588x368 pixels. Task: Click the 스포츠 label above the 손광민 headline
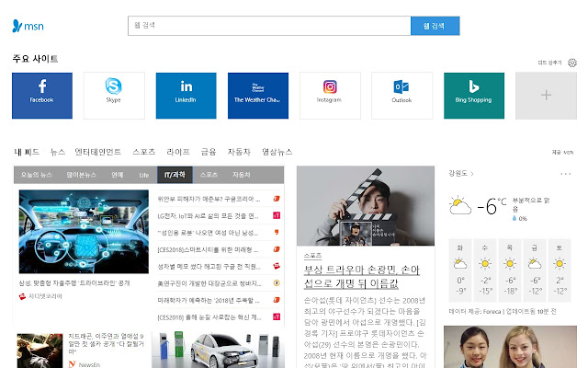312,256
